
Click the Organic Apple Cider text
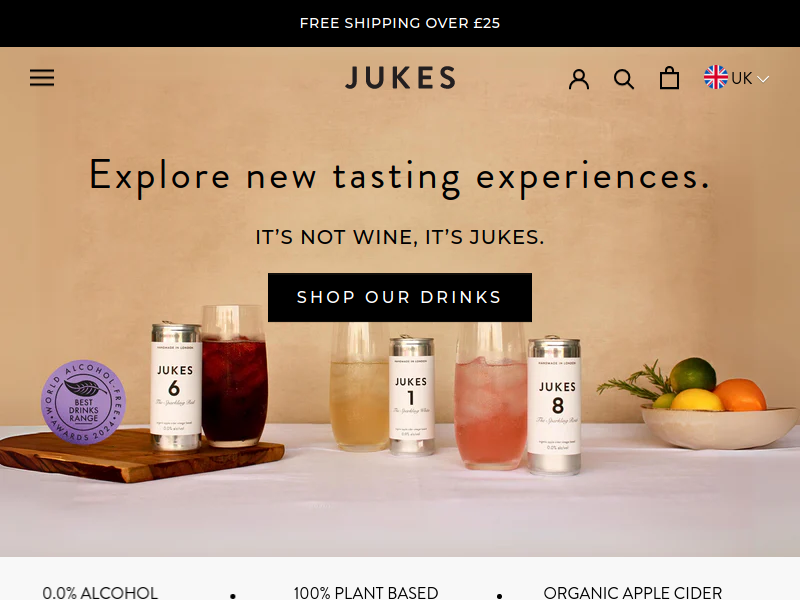click(633, 593)
